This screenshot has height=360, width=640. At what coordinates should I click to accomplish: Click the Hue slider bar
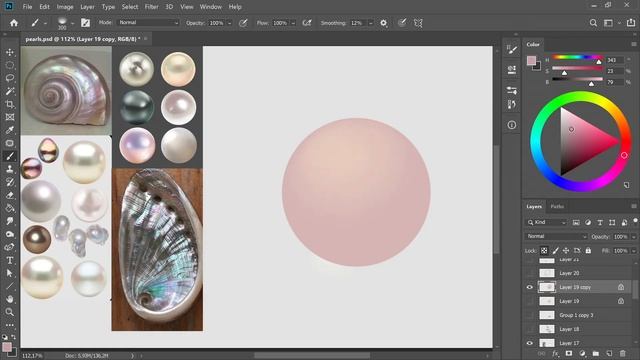coord(577,57)
